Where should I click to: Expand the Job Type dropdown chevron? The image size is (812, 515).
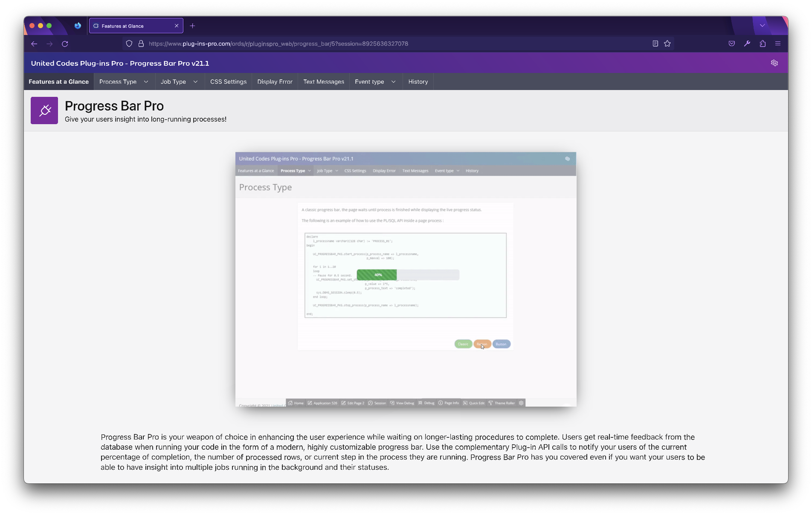pos(195,81)
